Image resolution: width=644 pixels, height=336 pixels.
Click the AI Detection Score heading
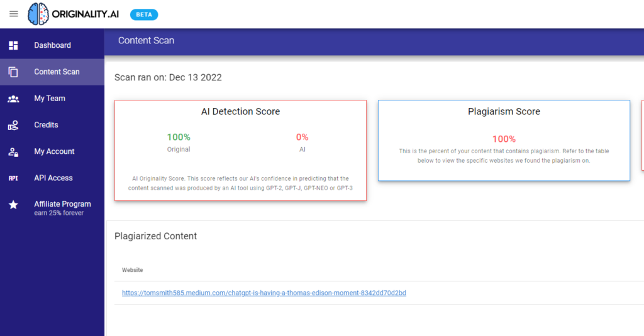240,112
